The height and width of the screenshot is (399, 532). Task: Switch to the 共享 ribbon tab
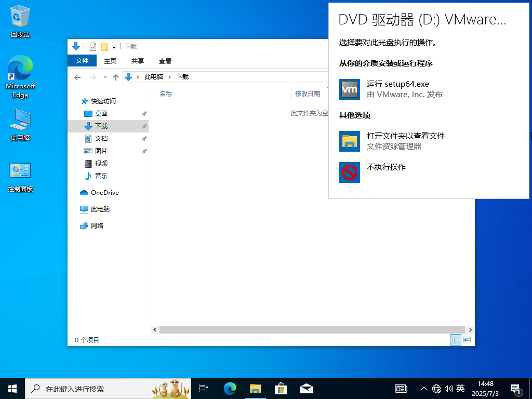click(137, 61)
